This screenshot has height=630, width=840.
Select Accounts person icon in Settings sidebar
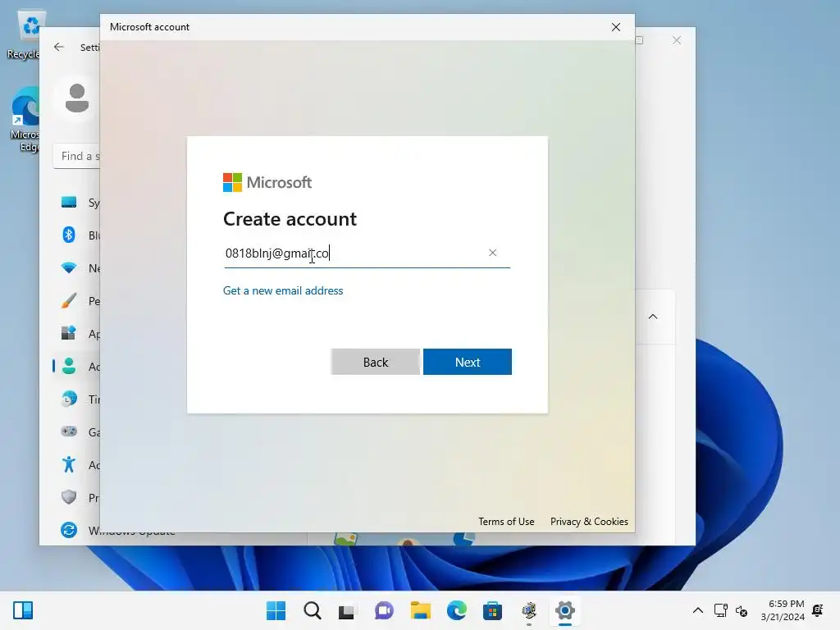pos(69,367)
